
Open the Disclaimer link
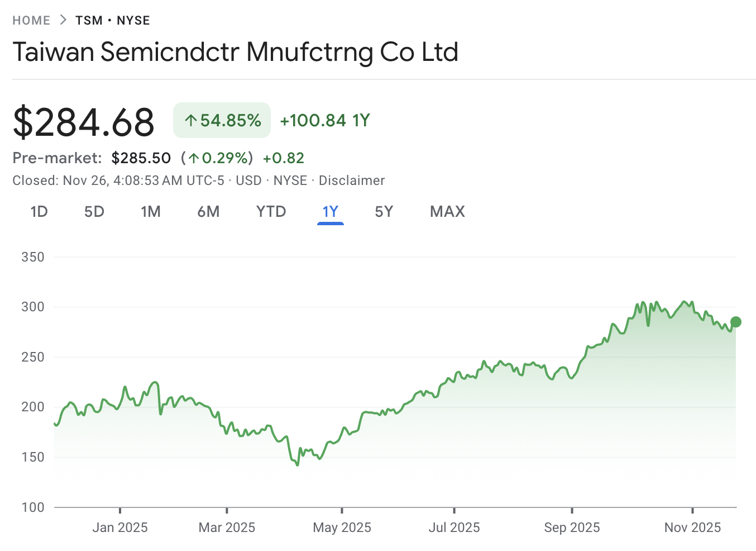coord(352,180)
